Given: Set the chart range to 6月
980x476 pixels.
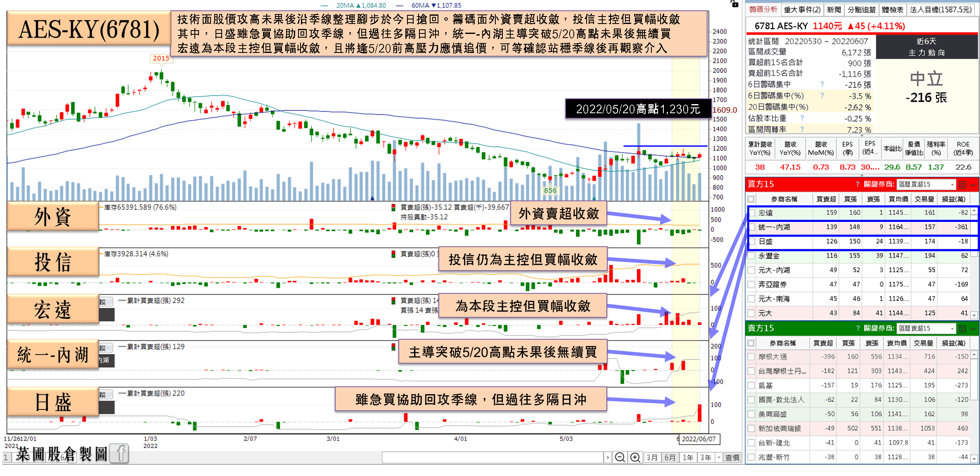Looking at the screenshot, I should point(670,457).
